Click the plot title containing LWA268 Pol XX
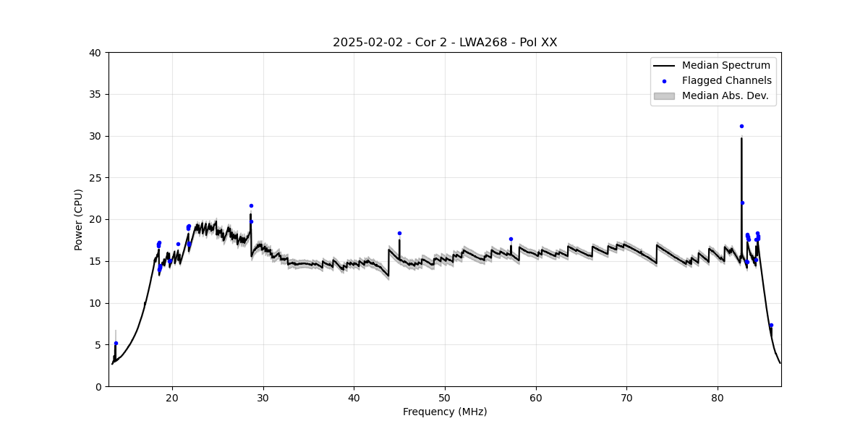 click(x=445, y=43)
